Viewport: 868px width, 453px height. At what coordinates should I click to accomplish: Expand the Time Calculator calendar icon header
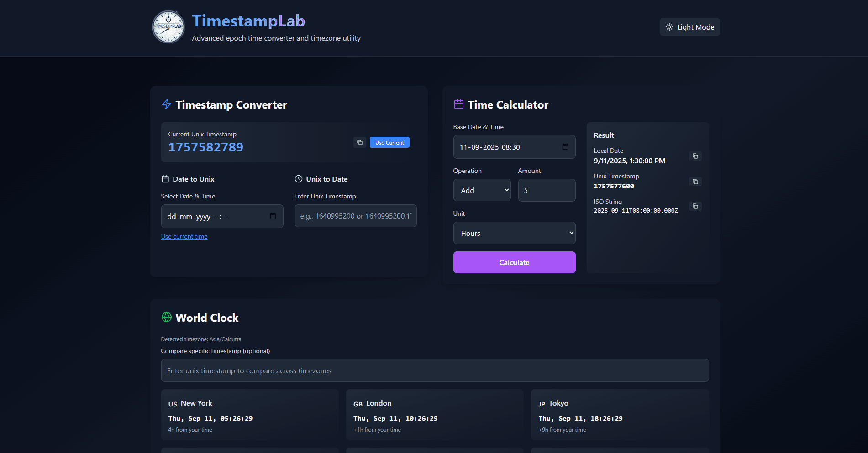[x=458, y=104]
